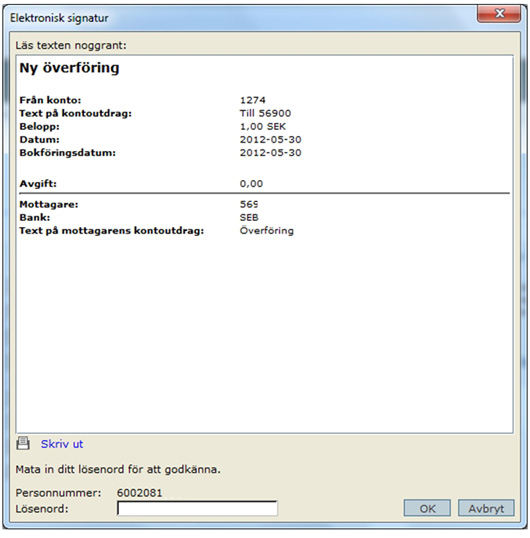530x538 pixels.
Task: Close the Elektronisk signatur dialog
Action: click(x=499, y=14)
